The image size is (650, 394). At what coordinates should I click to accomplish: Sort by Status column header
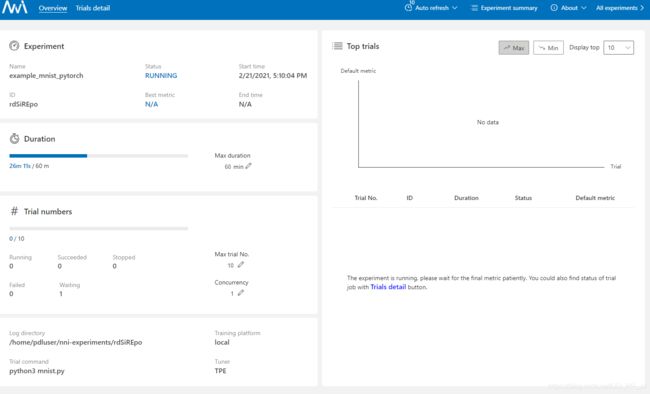click(523, 198)
